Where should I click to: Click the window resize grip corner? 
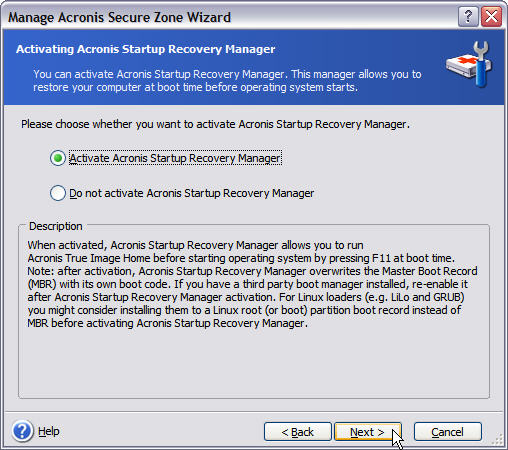point(498,440)
